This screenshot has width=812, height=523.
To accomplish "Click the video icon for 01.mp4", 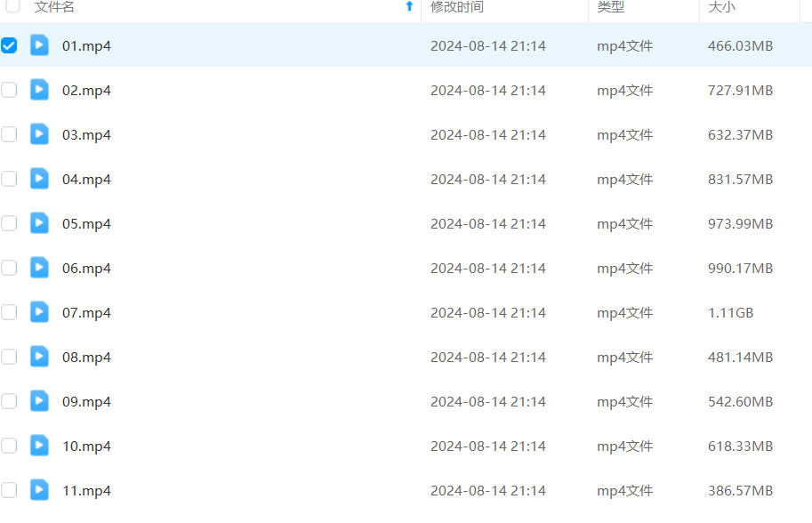I will [x=39, y=45].
